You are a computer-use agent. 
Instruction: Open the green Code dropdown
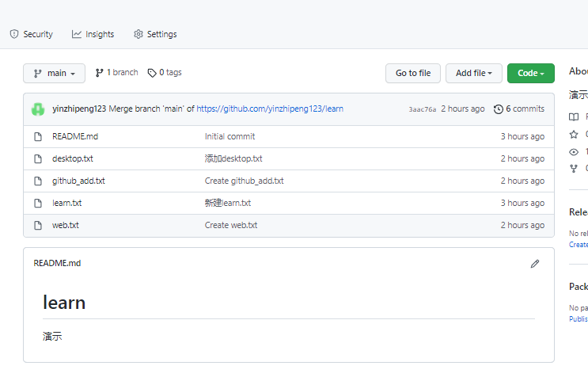coord(531,73)
